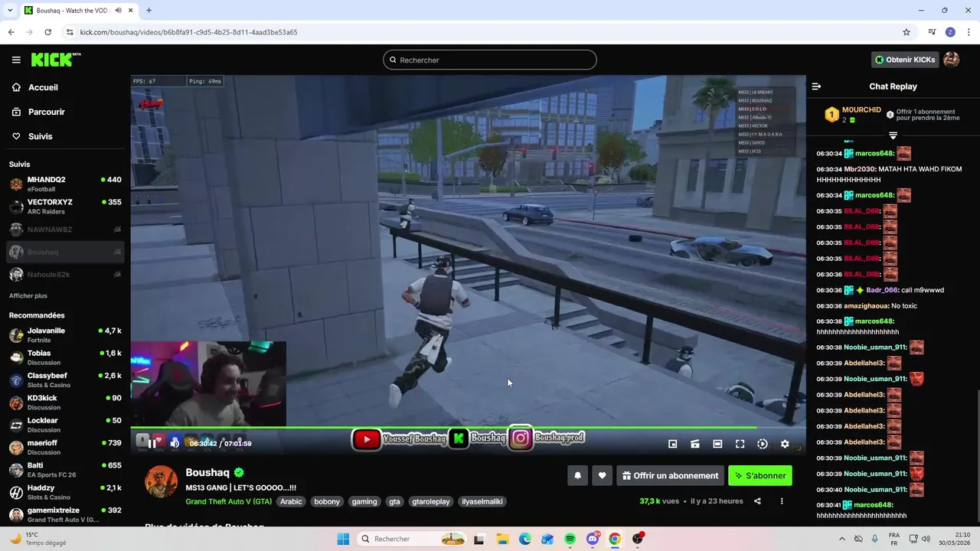Image resolution: width=980 pixels, height=551 pixels.
Task: Click Badr_066 username in chat
Action: coord(883,290)
